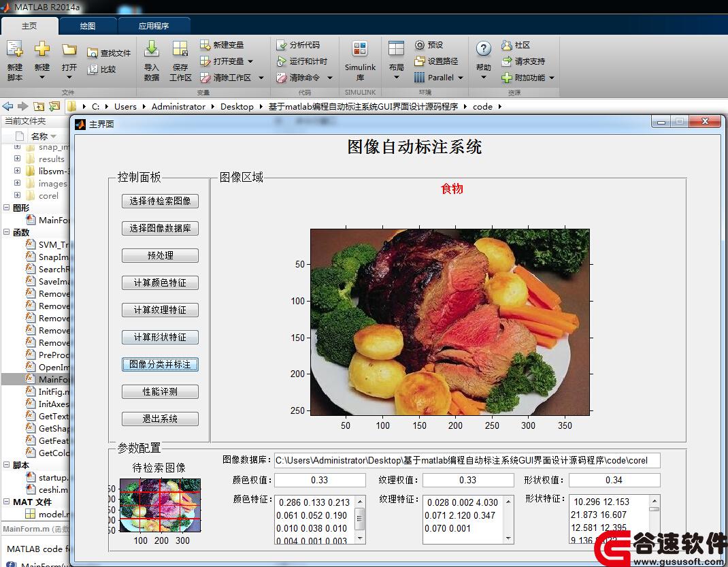
Task: Open the 布局 dropdown arrow
Action: [x=396, y=78]
